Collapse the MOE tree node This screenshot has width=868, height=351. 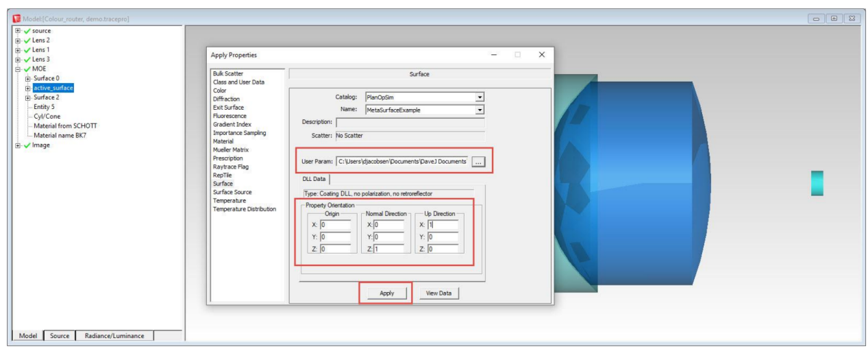tap(18, 69)
